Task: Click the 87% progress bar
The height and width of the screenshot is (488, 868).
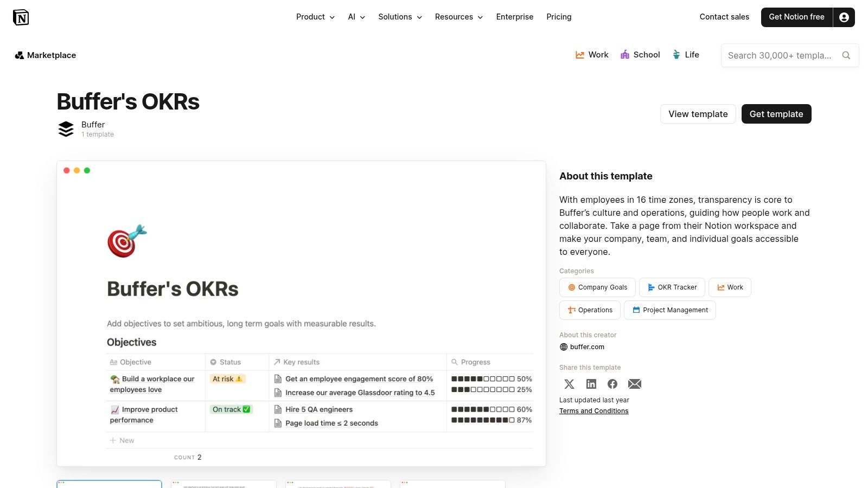Action: (492, 420)
